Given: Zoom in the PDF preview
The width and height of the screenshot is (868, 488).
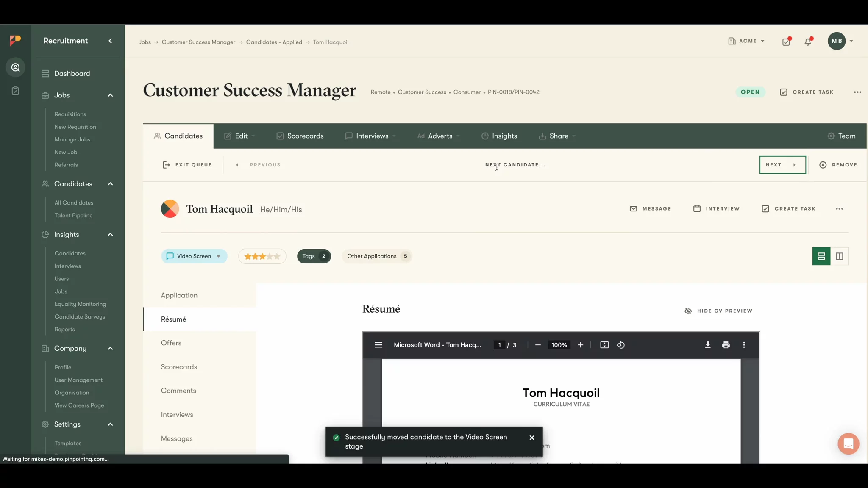Looking at the screenshot, I should 580,345.
